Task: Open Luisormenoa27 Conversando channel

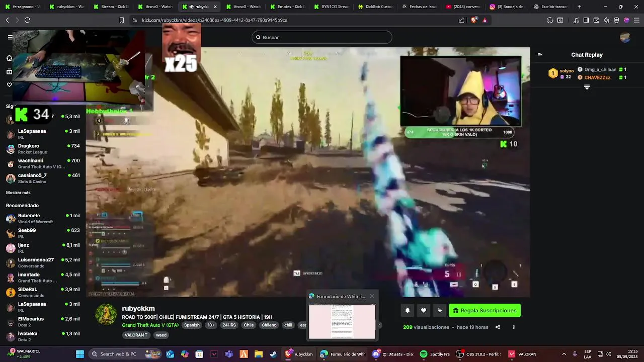Action: pos(43,262)
